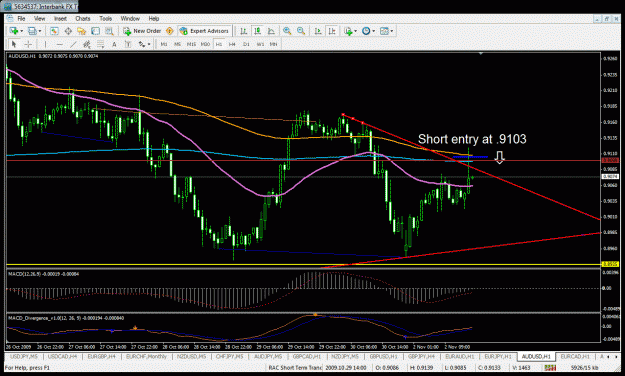Toggle the Terminal window icon

point(95,31)
